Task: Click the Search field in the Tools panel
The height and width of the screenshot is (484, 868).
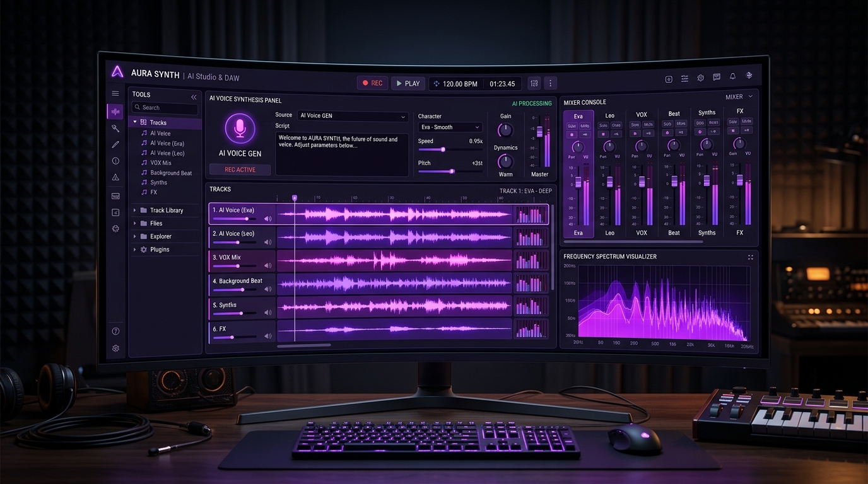Action: coord(165,108)
